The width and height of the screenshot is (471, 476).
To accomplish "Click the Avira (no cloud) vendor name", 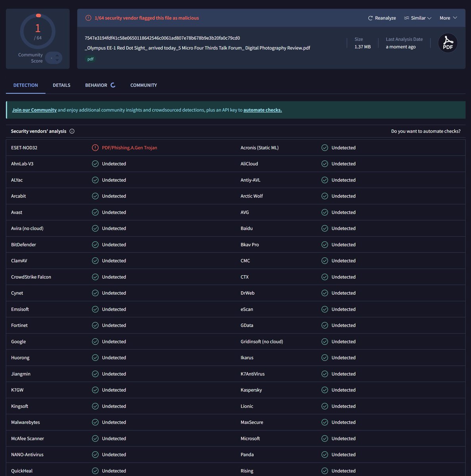I will click(27, 228).
